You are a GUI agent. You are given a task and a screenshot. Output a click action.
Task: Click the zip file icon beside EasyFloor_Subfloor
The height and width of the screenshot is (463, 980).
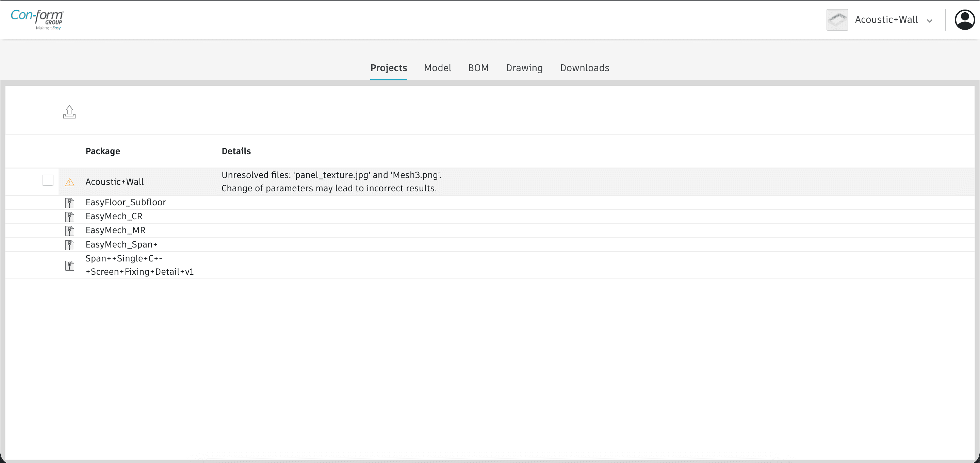(x=70, y=203)
